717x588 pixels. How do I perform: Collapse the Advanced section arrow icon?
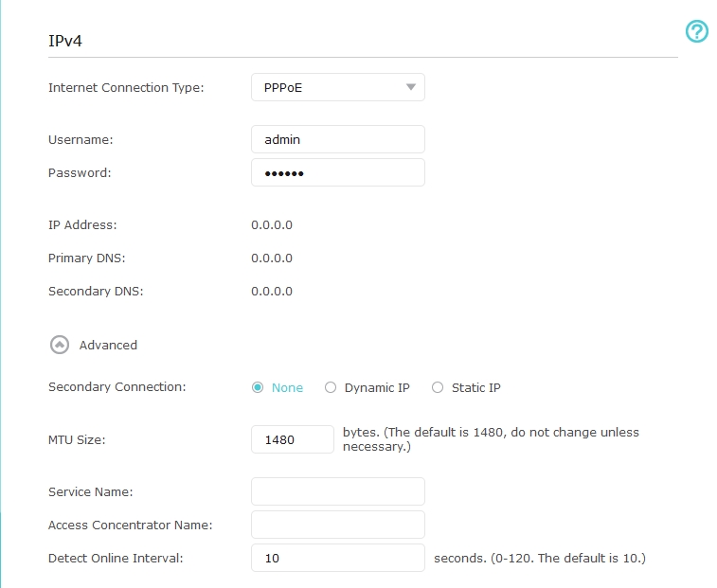pos(60,346)
